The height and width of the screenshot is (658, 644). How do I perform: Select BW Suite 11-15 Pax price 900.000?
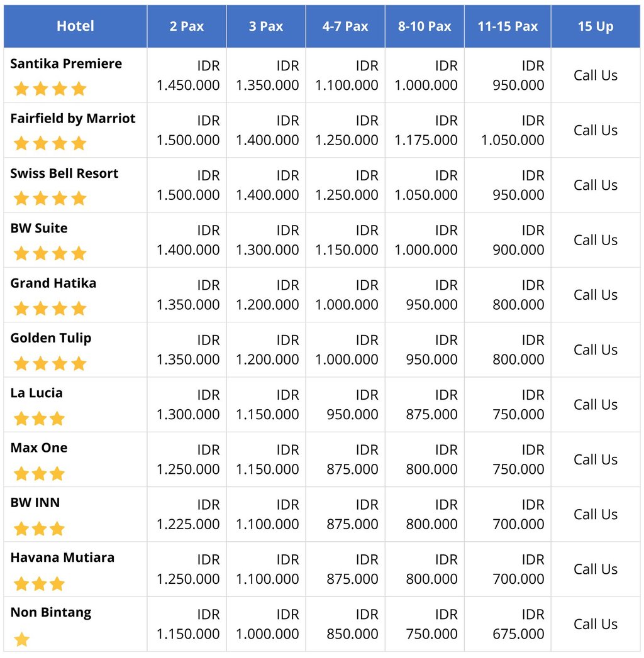[x=518, y=250]
